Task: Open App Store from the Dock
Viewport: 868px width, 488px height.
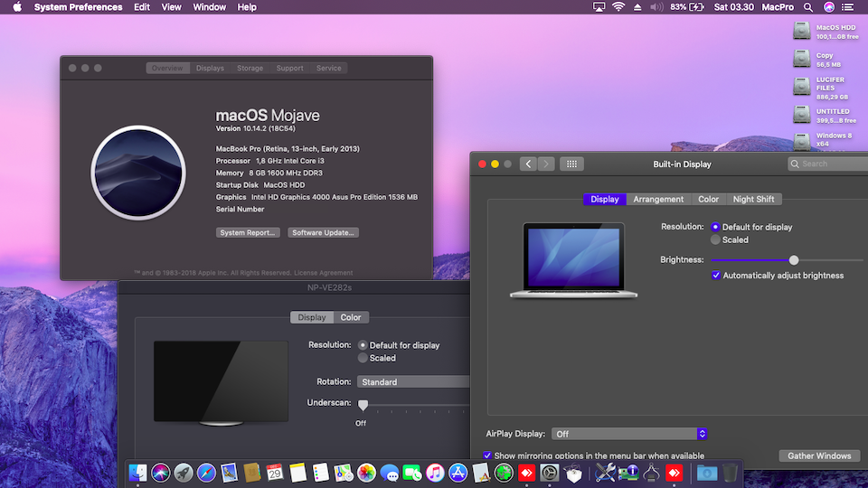Action: 458,473
